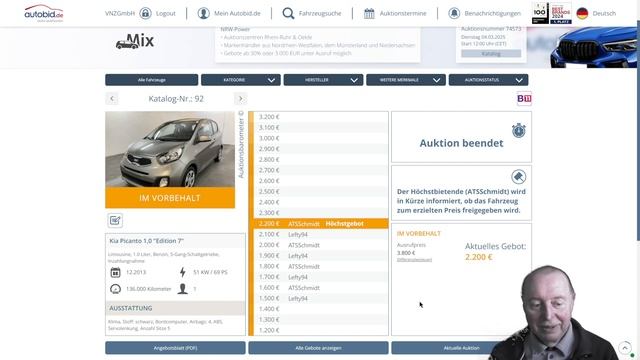Click the purple B icon next to catalog
This screenshot has width=640, height=360.
[x=524, y=98]
